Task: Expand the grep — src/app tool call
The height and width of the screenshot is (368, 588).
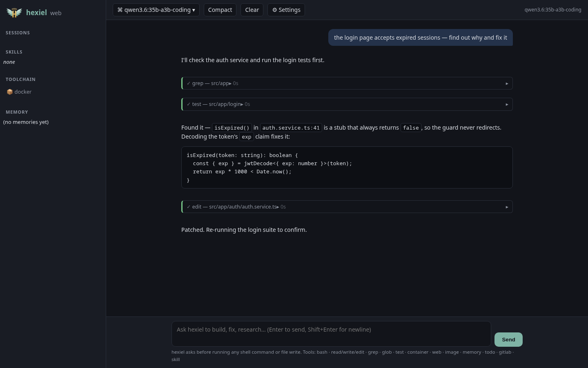Action: [x=347, y=83]
